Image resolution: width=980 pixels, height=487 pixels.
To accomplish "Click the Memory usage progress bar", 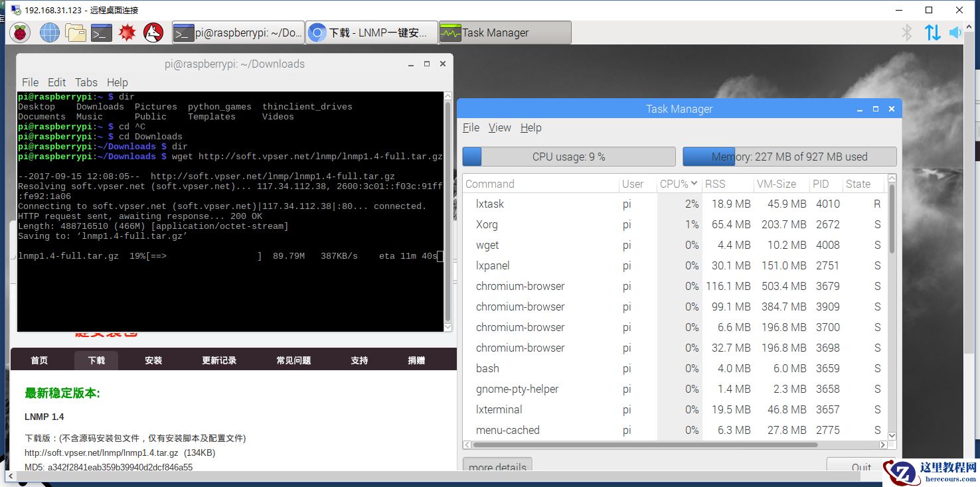I will (x=789, y=157).
